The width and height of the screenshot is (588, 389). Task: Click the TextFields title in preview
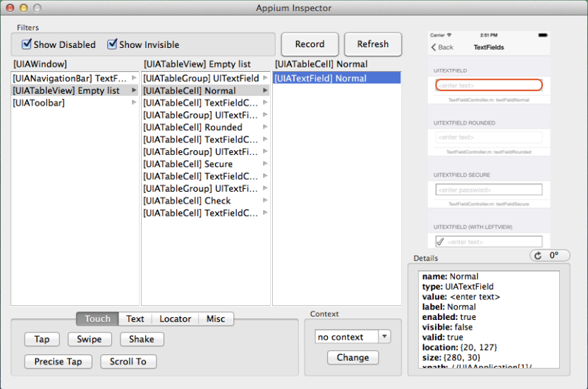click(x=489, y=47)
